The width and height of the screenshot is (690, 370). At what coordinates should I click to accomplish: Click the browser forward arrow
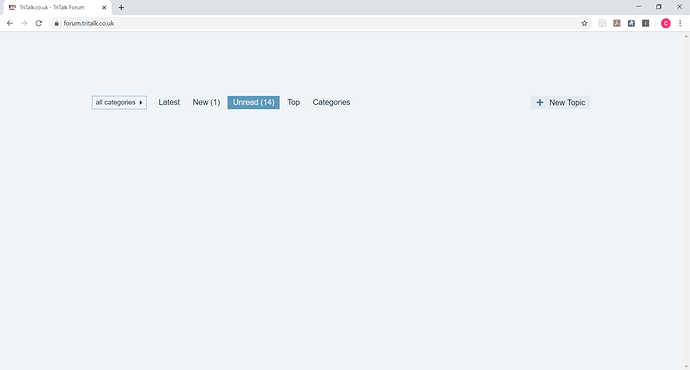(x=24, y=23)
